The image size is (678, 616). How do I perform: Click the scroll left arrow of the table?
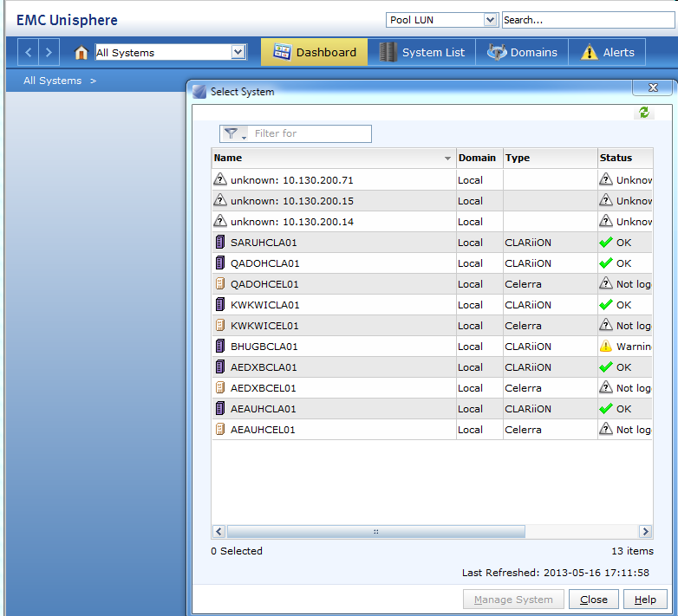coord(218,531)
